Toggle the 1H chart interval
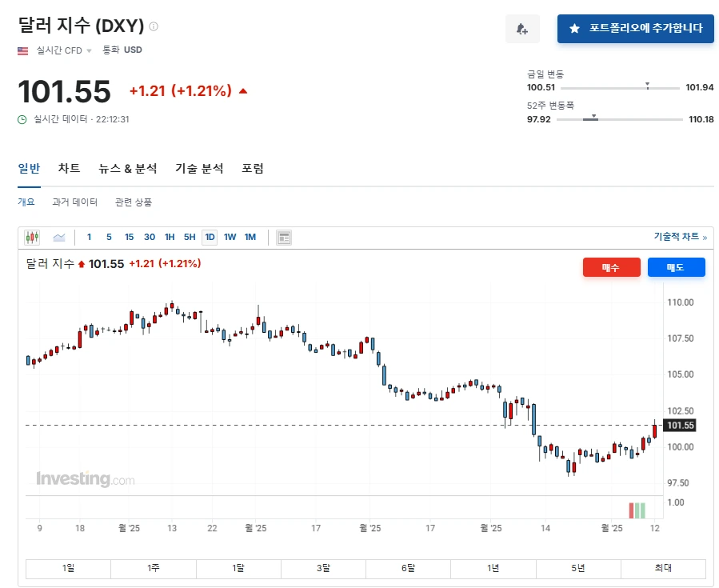This screenshot has height=588, width=719. [170, 237]
